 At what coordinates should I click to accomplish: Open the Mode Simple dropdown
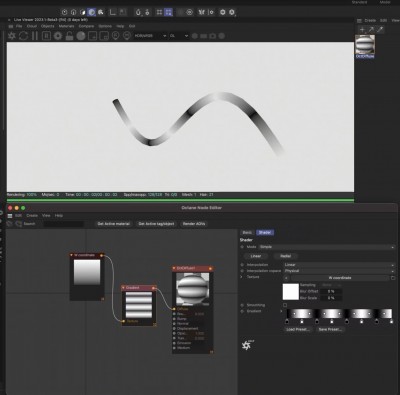pos(327,247)
